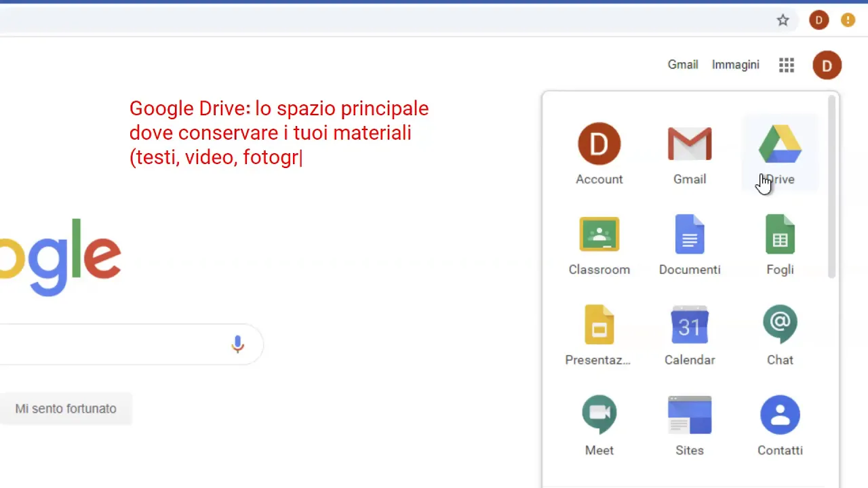
Task: Bookmark this page with the star icon
Action: pos(783,20)
